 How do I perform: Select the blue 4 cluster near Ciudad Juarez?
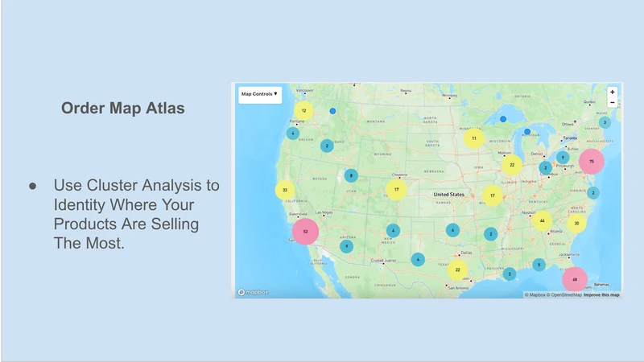click(x=418, y=259)
